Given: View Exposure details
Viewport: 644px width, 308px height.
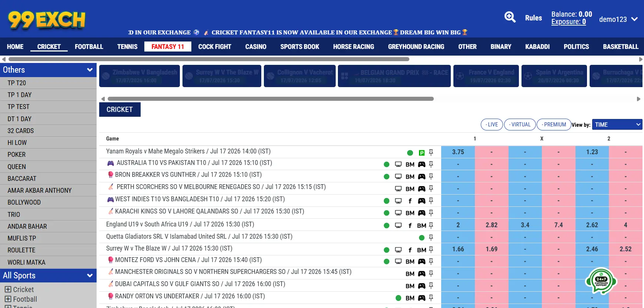Looking at the screenshot, I should pos(568,22).
